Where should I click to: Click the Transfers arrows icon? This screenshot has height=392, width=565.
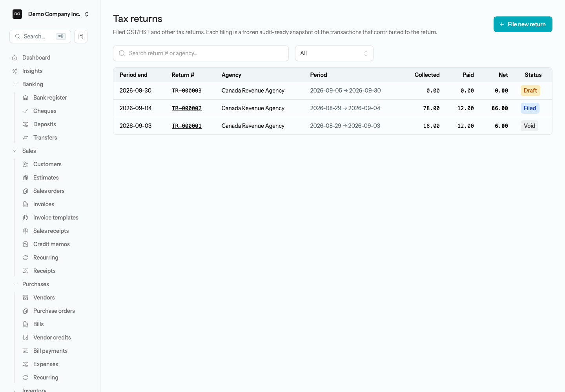click(26, 138)
